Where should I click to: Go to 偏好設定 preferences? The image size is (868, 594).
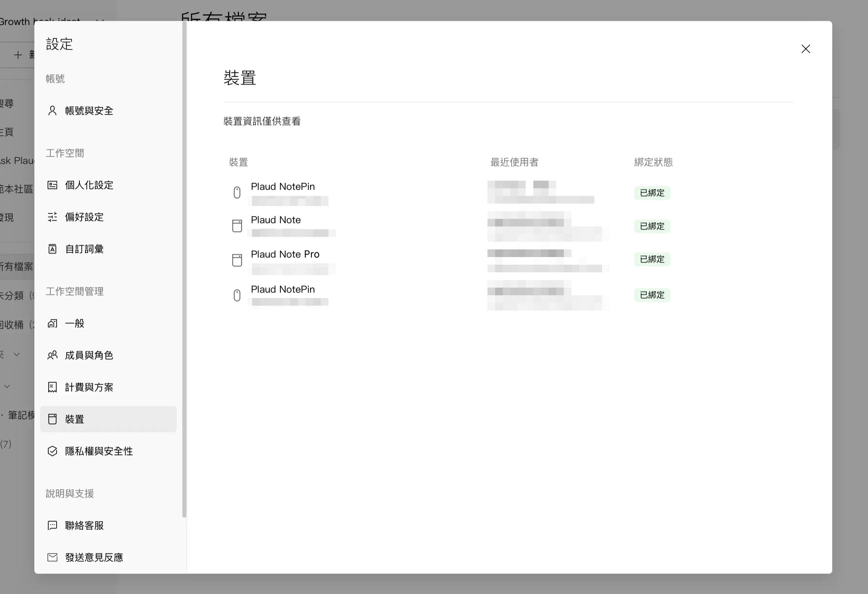coord(108,217)
